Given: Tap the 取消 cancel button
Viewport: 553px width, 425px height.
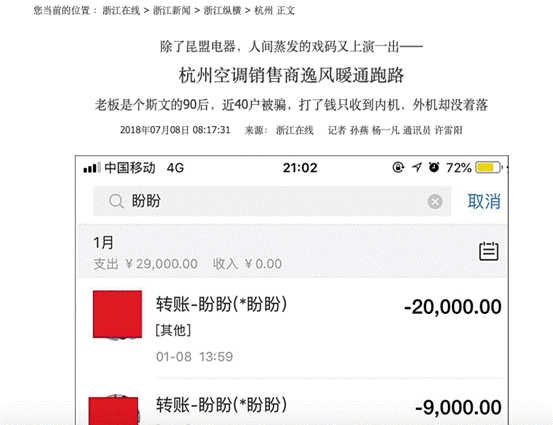Looking at the screenshot, I should click(x=484, y=201).
